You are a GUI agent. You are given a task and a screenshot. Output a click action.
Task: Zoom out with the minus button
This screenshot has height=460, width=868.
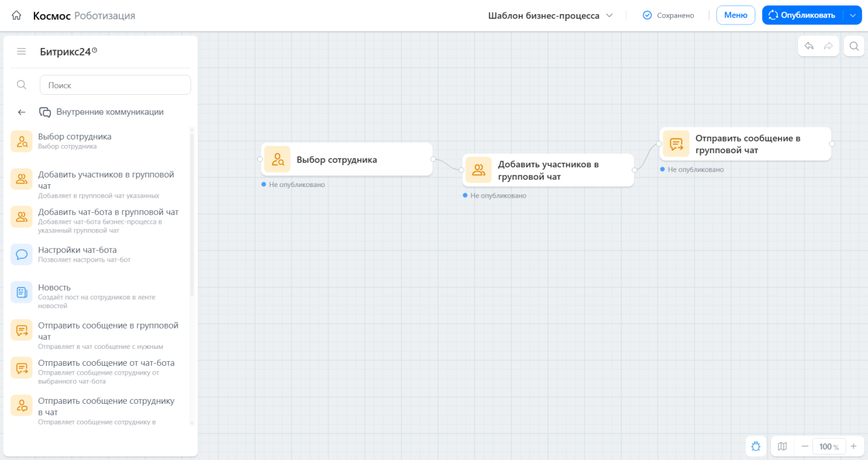point(804,446)
